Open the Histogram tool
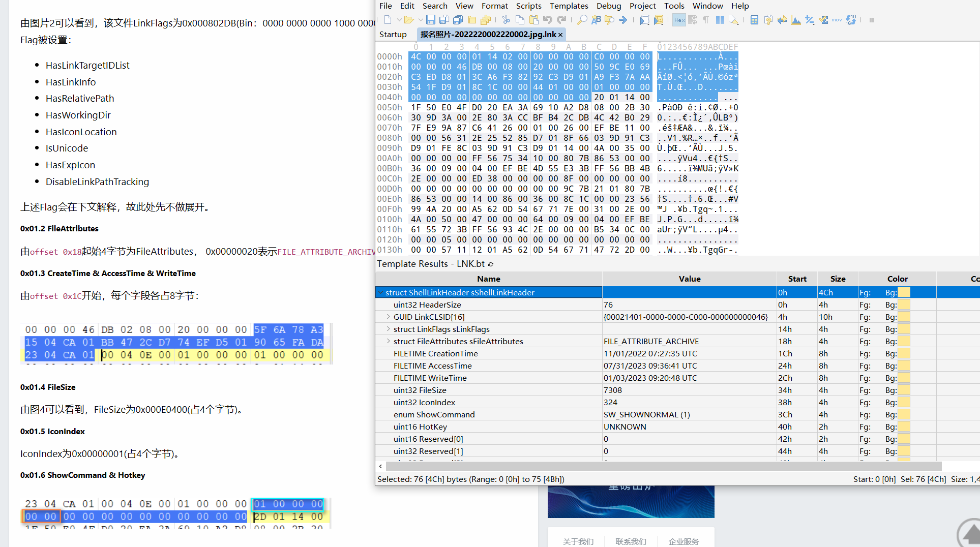This screenshot has height=547, width=980. tap(795, 20)
